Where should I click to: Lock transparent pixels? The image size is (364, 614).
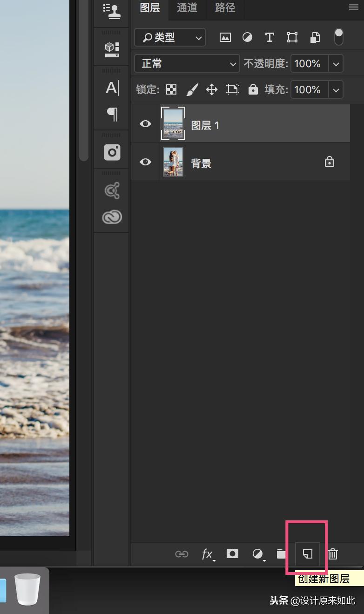171,89
